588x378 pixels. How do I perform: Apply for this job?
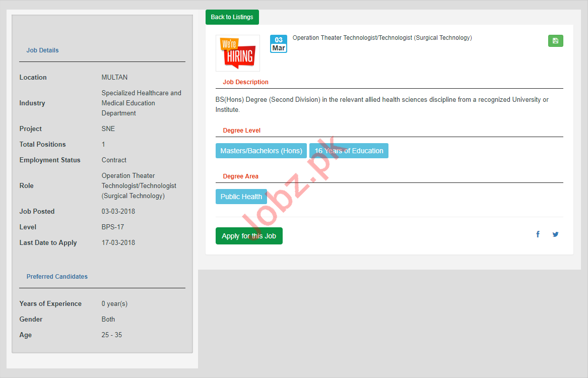pyautogui.click(x=249, y=236)
